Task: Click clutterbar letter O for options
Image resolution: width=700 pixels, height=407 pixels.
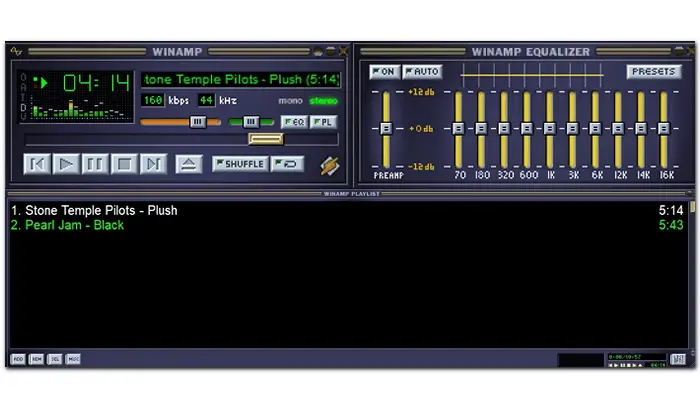Action: click(x=23, y=78)
